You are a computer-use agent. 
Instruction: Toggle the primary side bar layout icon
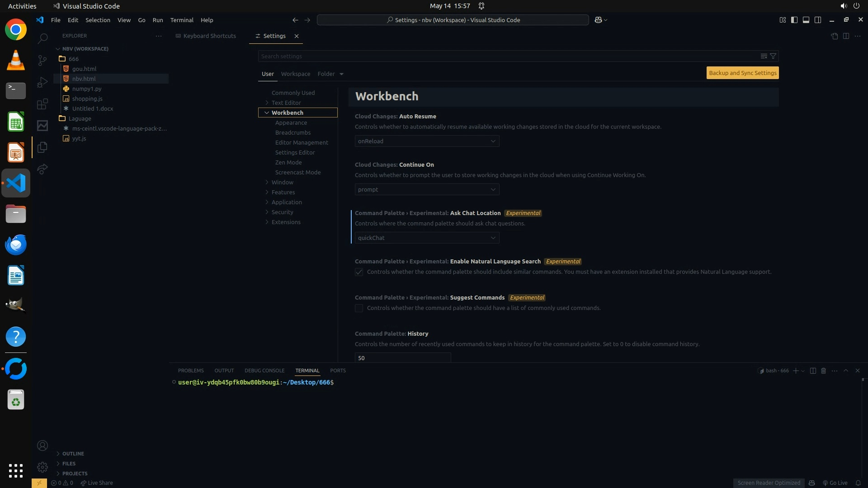click(x=794, y=20)
